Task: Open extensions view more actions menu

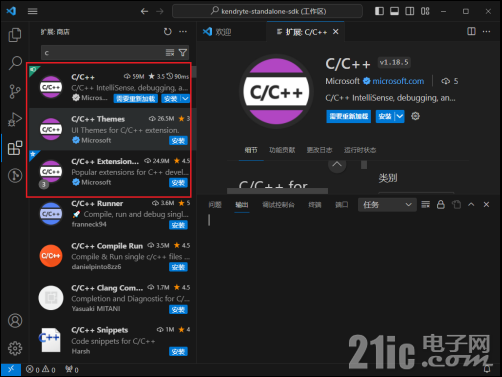Action: (183, 32)
